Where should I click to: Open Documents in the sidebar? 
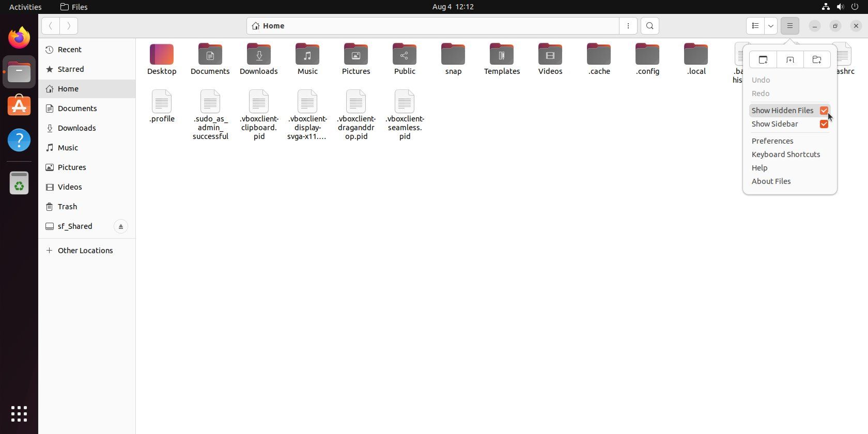tap(87, 109)
